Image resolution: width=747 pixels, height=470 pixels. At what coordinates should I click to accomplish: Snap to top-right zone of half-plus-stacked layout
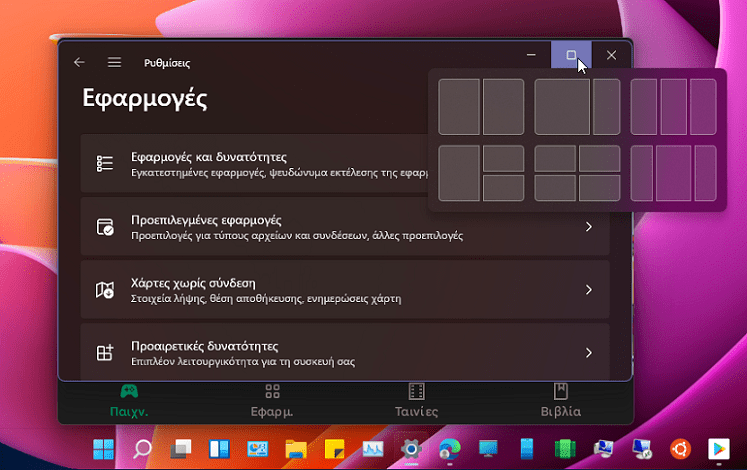504,159
